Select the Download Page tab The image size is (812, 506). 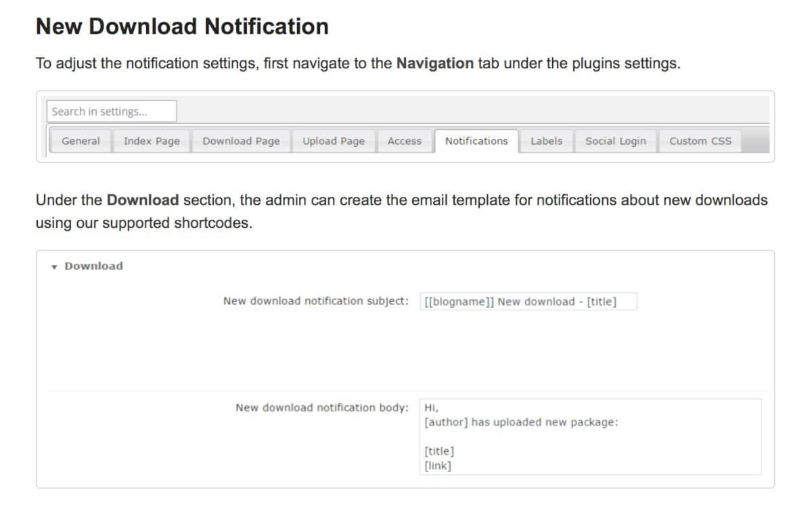[241, 141]
